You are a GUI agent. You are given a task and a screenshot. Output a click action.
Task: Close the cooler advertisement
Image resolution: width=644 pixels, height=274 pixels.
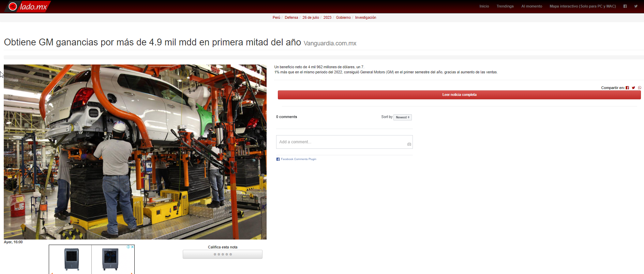(133, 247)
